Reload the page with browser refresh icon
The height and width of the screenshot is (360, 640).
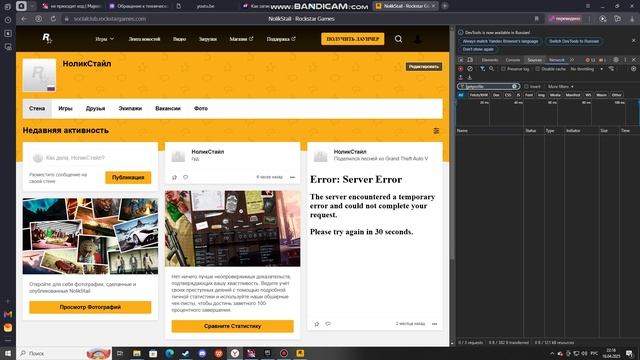pos(53,19)
